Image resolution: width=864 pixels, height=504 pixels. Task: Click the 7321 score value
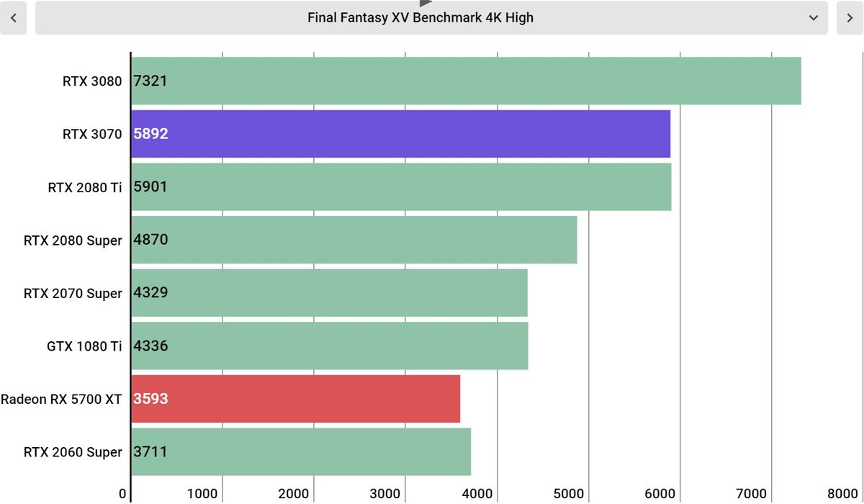tap(151, 81)
